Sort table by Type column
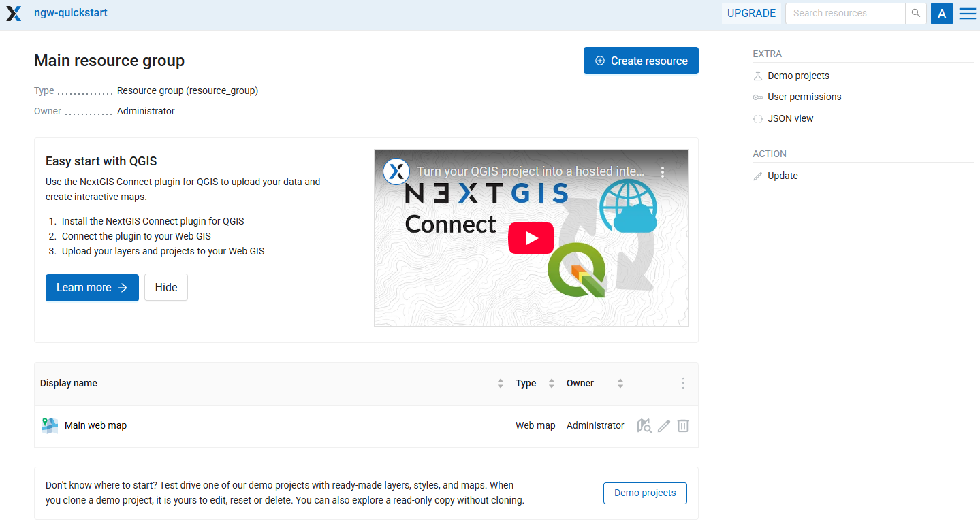The width and height of the screenshot is (980, 528). pyautogui.click(x=552, y=384)
